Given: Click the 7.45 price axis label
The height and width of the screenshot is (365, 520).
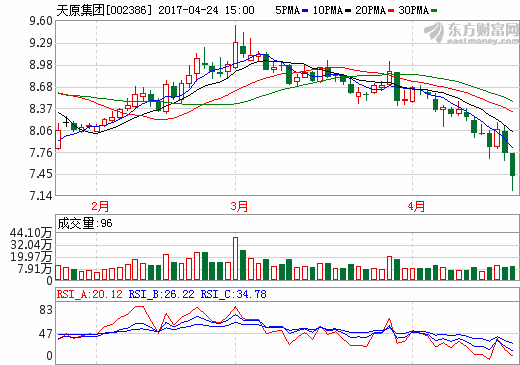Looking at the screenshot, I should point(41,174).
